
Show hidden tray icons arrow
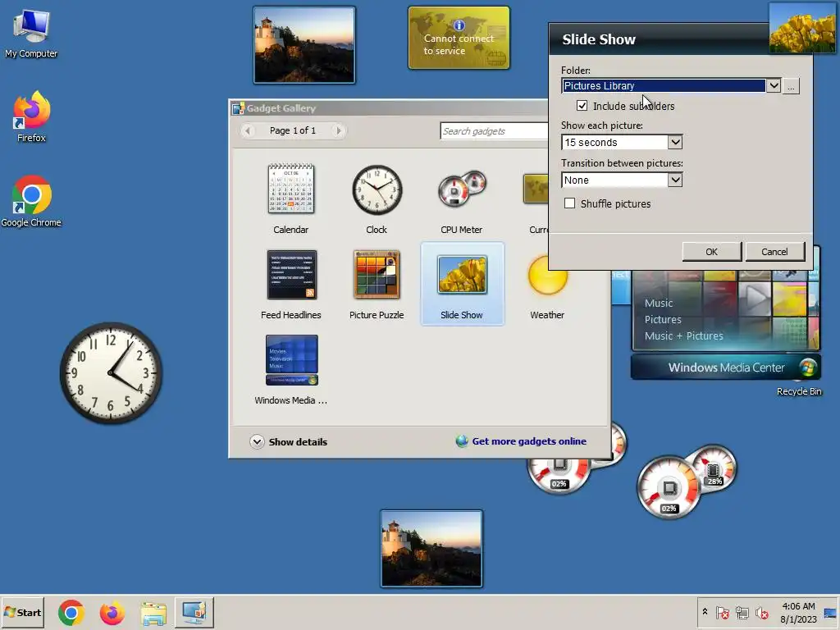click(x=705, y=612)
